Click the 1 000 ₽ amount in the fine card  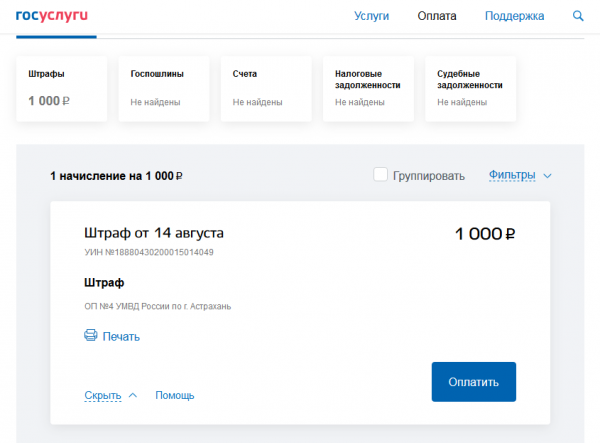point(485,235)
